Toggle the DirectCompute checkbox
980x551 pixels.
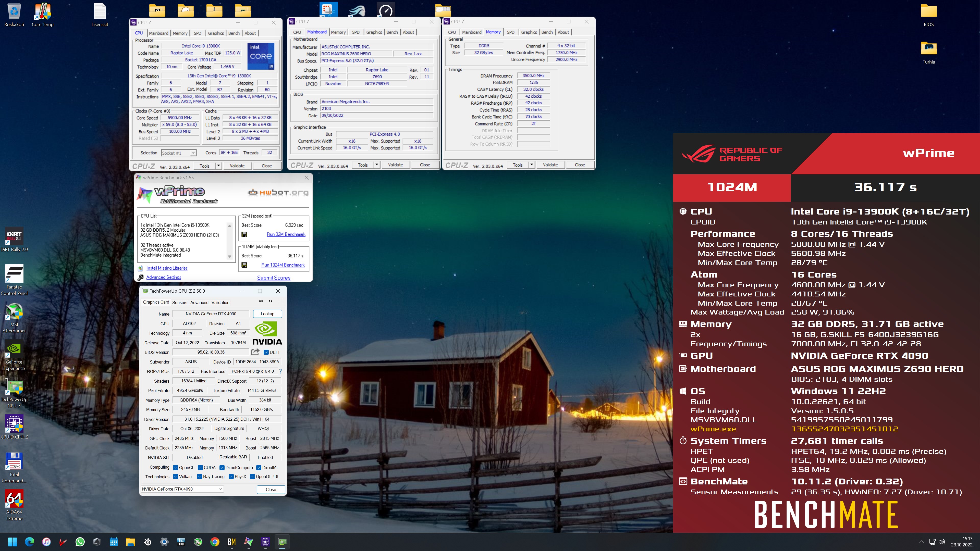point(222,468)
